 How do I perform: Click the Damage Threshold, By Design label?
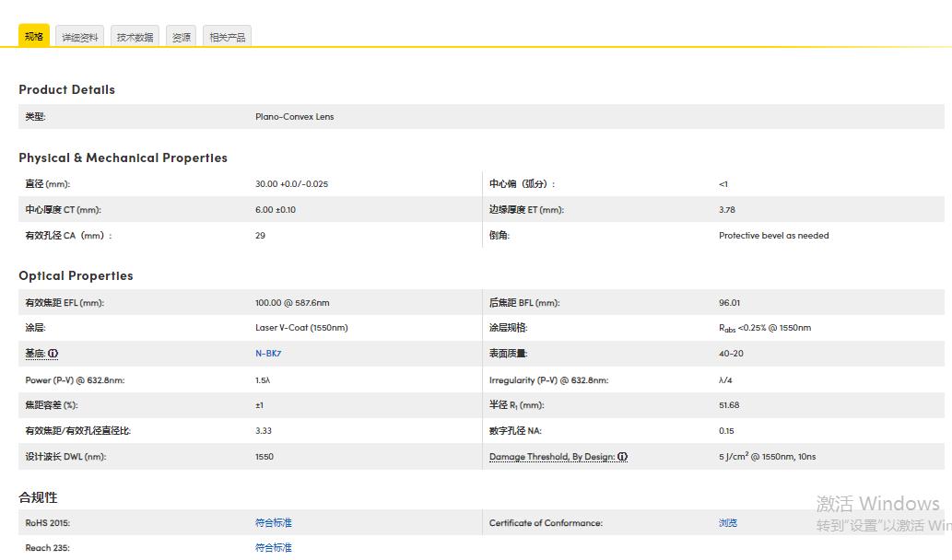[551, 457]
